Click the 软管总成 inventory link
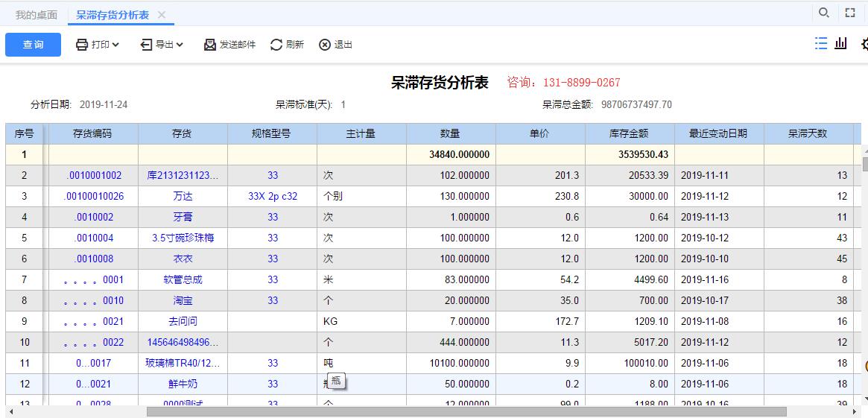The height and width of the screenshot is (418, 868). tap(183, 280)
